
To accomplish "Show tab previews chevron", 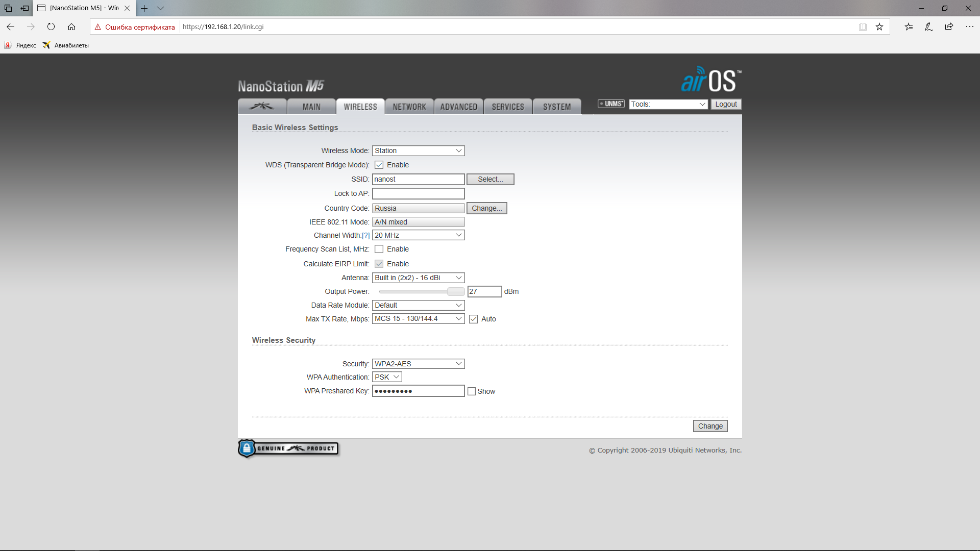I will [x=160, y=8].
